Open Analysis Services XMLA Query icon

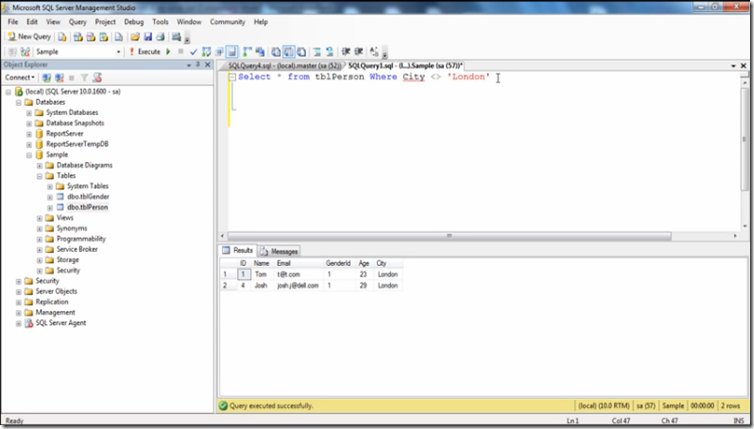tap(103, 37)
